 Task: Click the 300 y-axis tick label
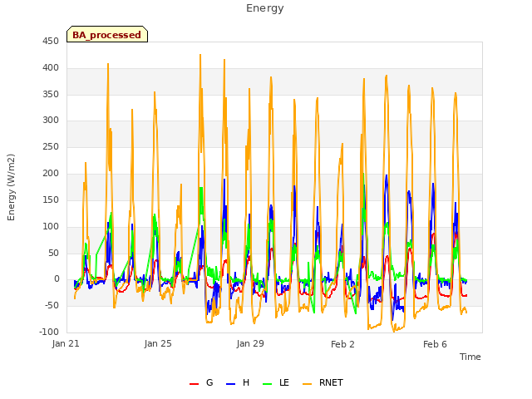point(51,120)
